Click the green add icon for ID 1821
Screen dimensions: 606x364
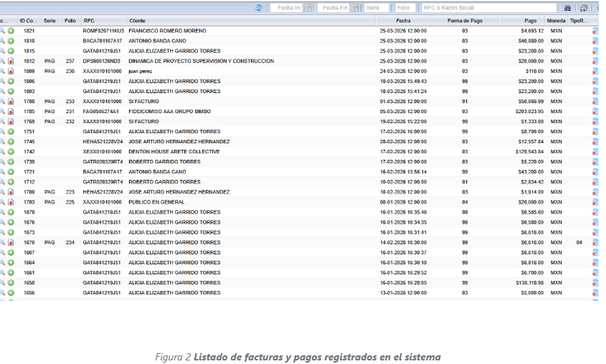pyautogui.click(x=11, y=32)
